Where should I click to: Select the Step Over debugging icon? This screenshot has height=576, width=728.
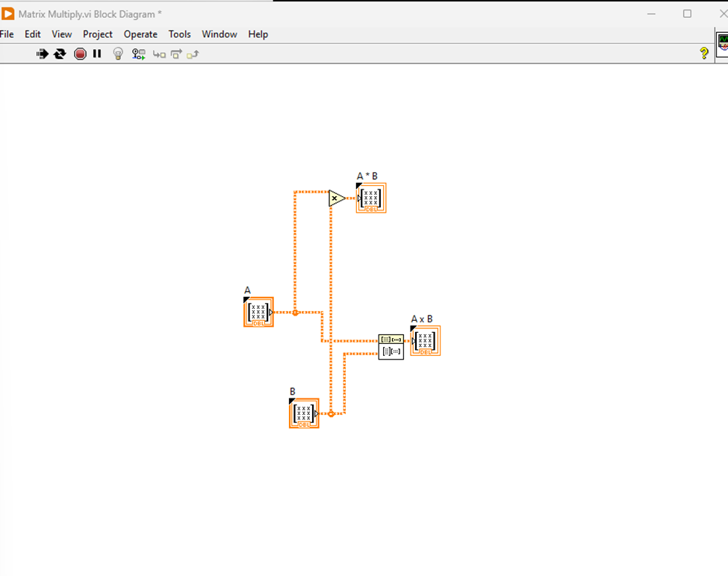(x=176, y=54)
